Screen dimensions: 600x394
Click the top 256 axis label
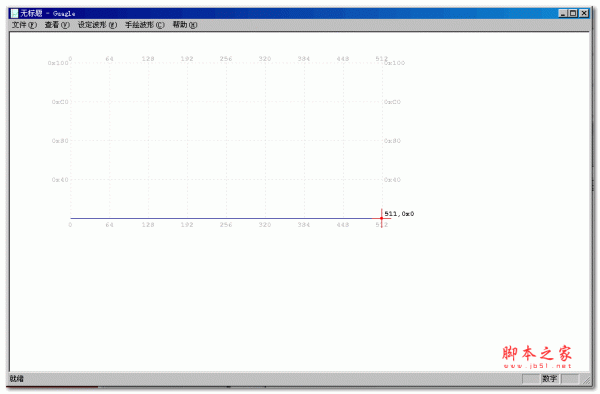click(226, 59)
